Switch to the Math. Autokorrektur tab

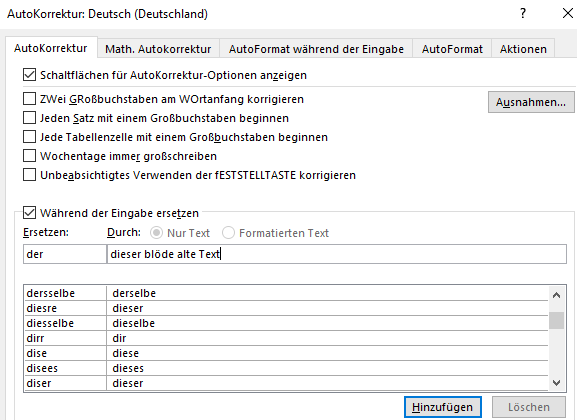pyautogui.click(x=158, y=49)
